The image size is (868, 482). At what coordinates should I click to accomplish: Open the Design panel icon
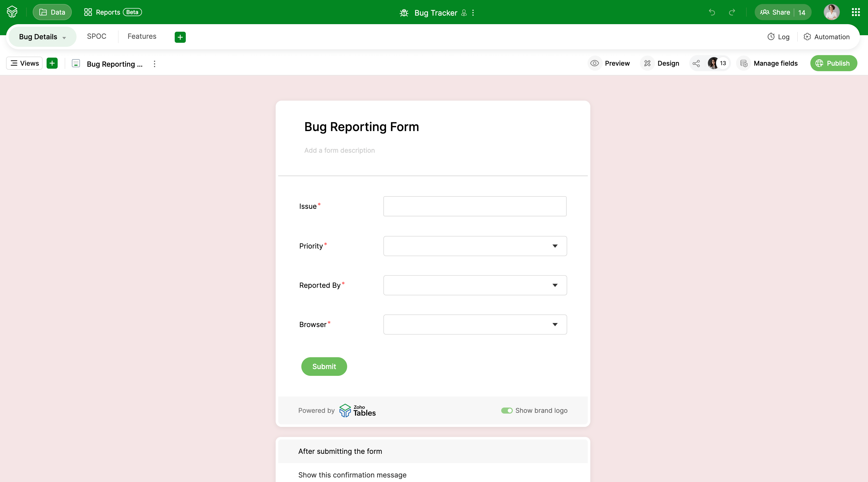(x=647, y=63)
